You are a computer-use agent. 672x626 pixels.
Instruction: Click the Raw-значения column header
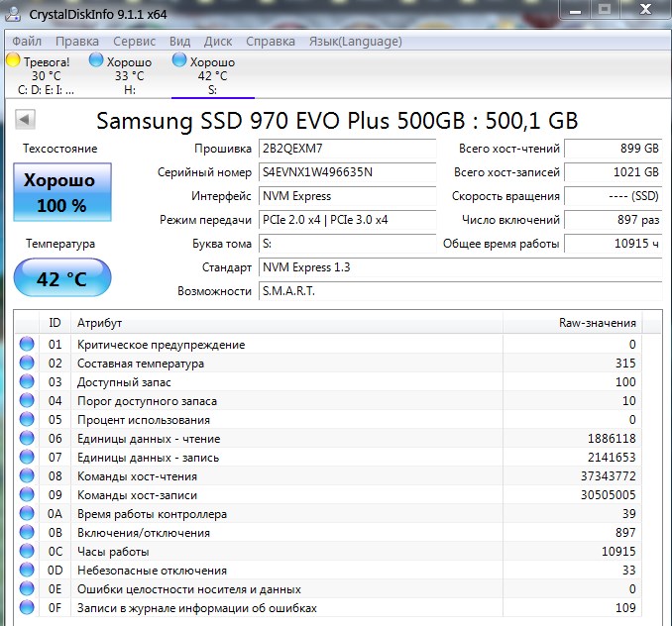(573, 323)
